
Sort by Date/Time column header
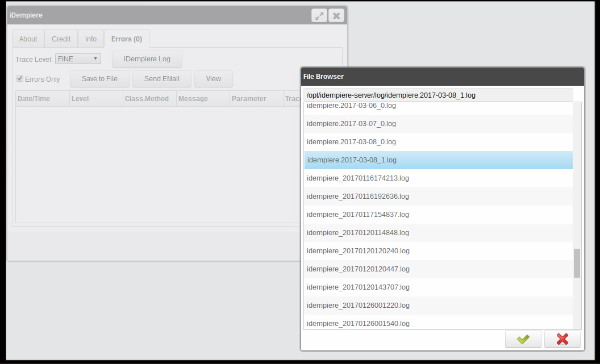(42, 99)
